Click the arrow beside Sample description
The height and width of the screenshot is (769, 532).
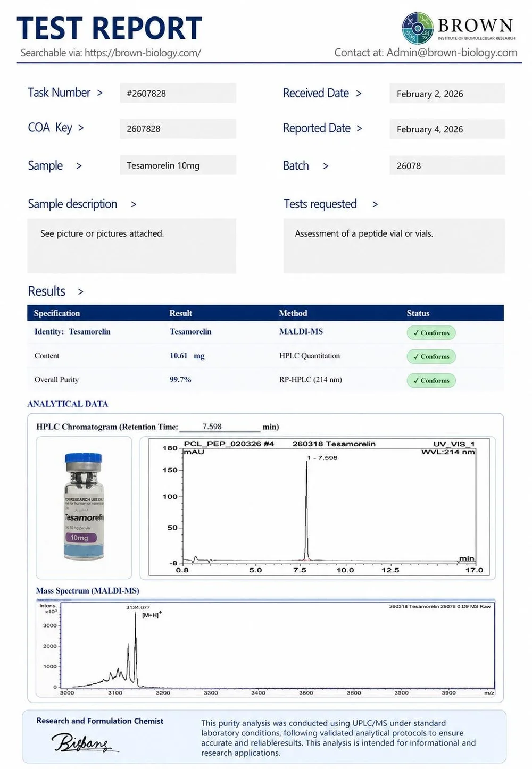(x=133, y=204)
